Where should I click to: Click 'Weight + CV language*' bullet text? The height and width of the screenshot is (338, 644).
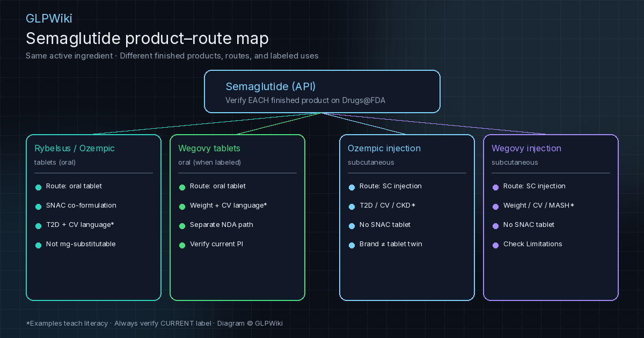click(x=229, y=205)
